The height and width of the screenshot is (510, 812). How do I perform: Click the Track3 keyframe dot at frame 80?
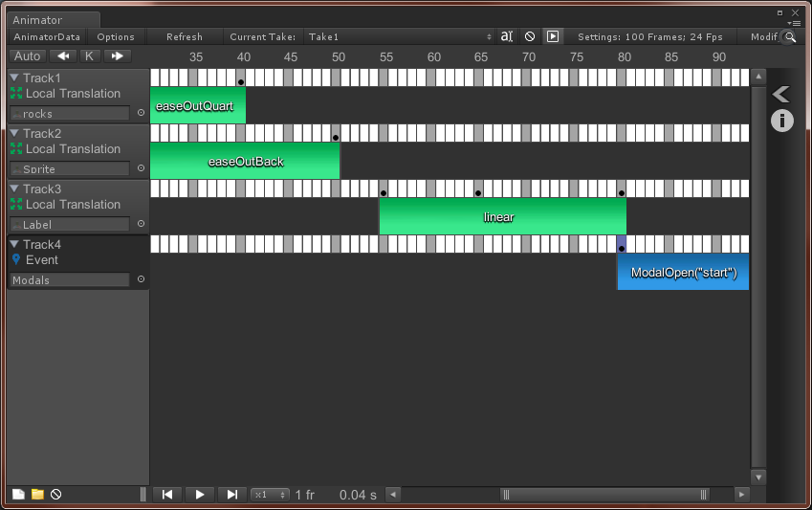[622, 193]
